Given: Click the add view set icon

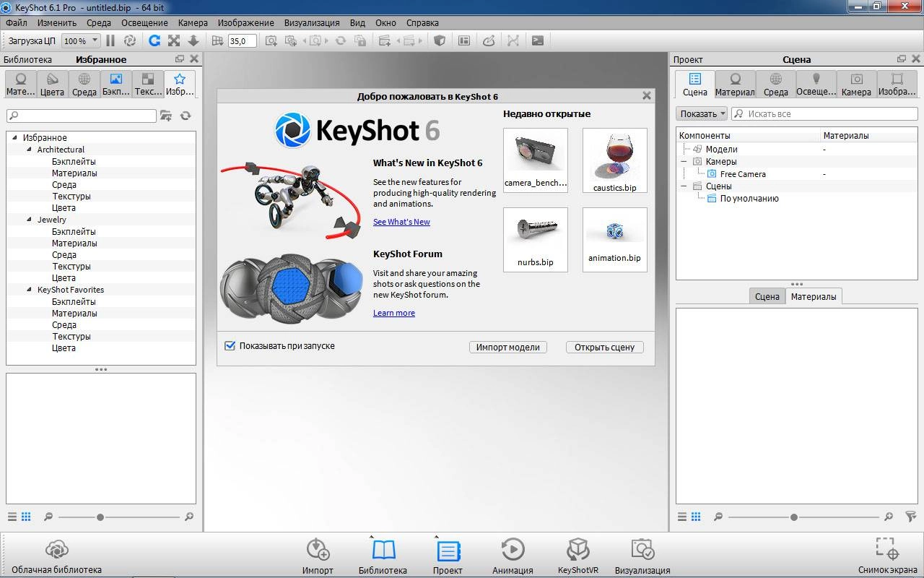Looking at the screenshot, I should click(384, 41).
